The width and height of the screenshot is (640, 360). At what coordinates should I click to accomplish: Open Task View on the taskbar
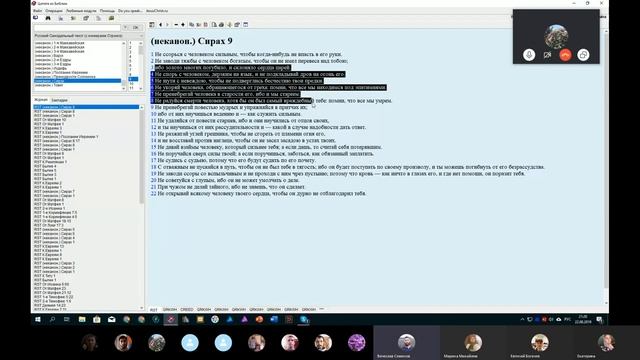pyautogui.click(x=67, y=320)
